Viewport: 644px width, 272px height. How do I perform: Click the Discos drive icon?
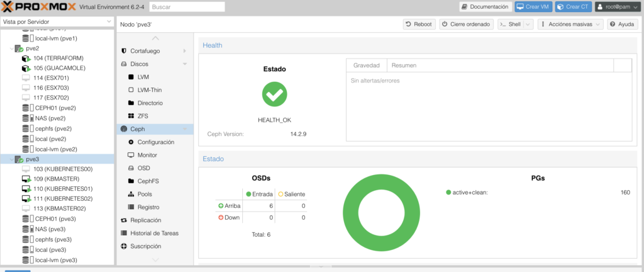point(124,64)
